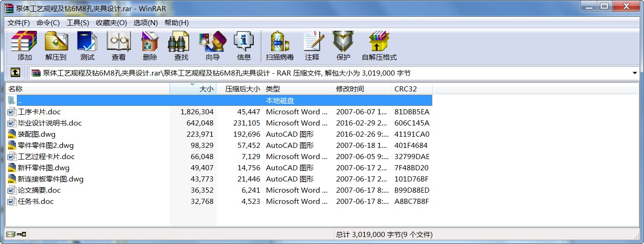Click the CRC32 value A8BC7B8F
Image resolution: width=644 pixels, height=244 pixels.
412,202
